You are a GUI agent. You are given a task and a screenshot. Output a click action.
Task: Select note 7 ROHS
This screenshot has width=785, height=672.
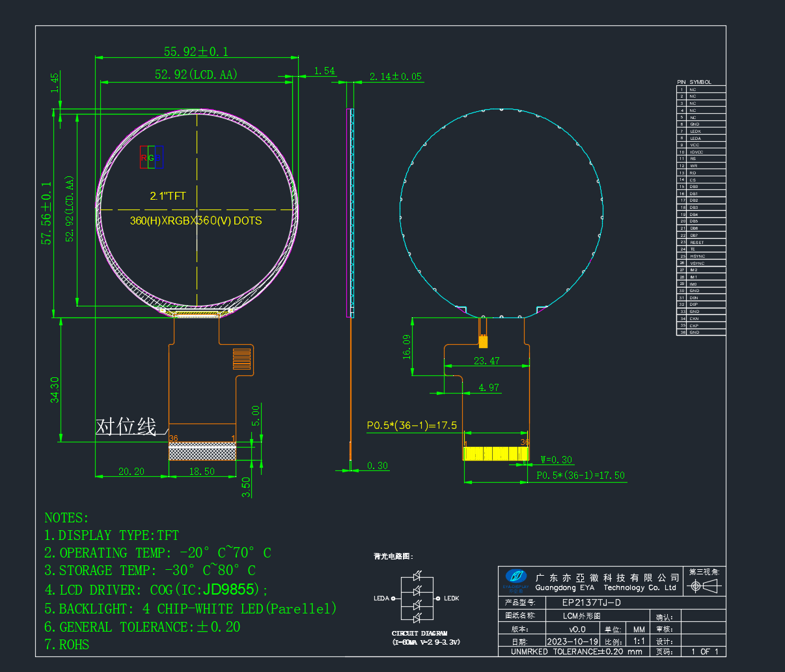[x=66, y=645]
